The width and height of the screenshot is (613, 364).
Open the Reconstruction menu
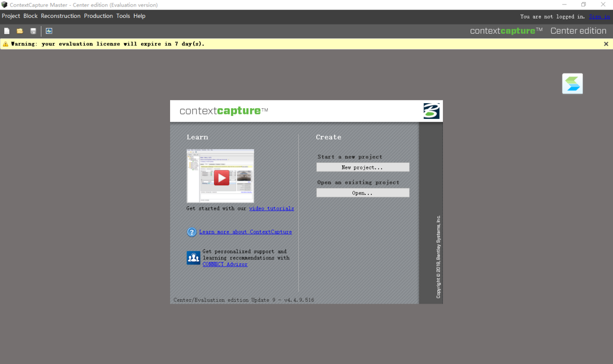[61, 16]
